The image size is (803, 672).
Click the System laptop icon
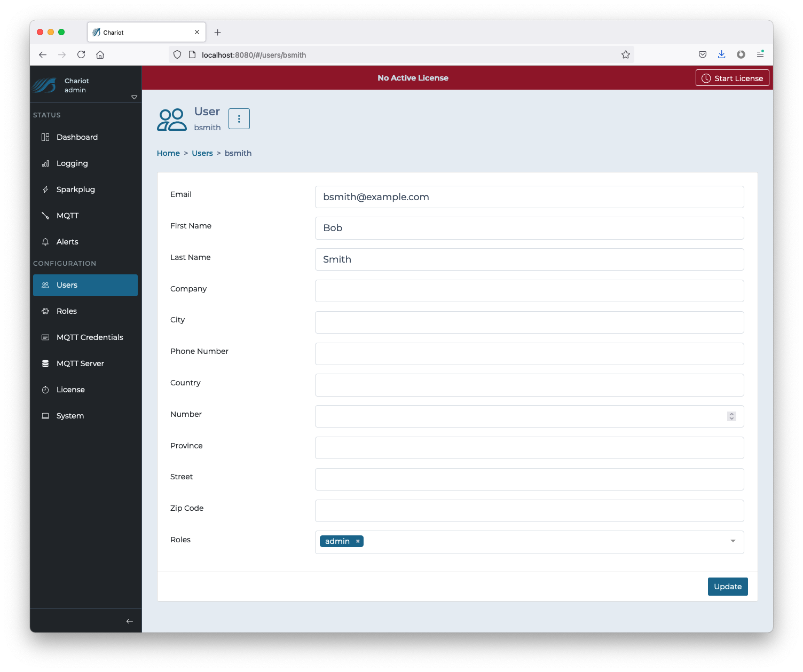tap(45, 416)
